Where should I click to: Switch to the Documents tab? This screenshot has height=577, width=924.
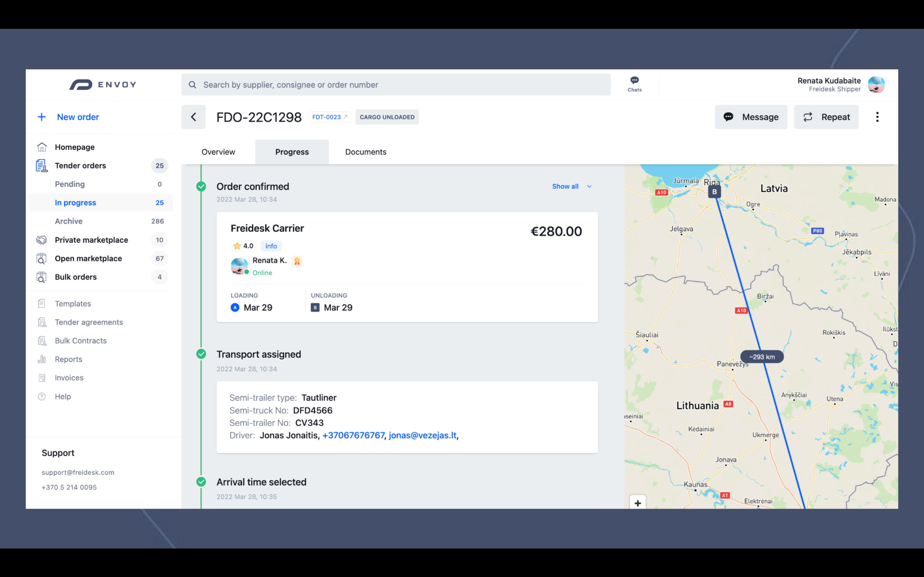pos(365,152)
